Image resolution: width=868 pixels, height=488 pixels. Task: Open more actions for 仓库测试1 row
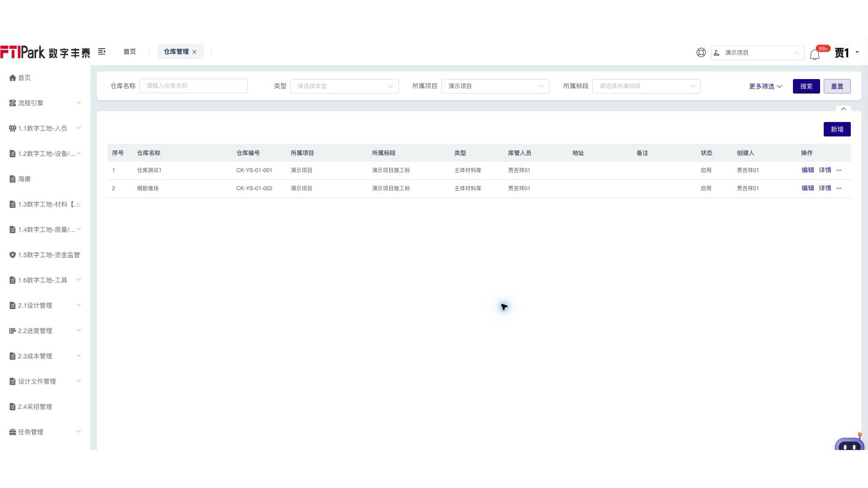pos(839,170)
